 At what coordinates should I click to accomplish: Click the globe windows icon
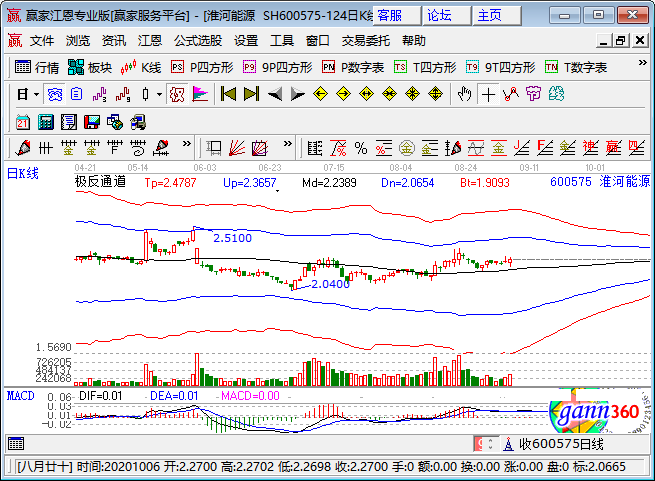[115, 122]
